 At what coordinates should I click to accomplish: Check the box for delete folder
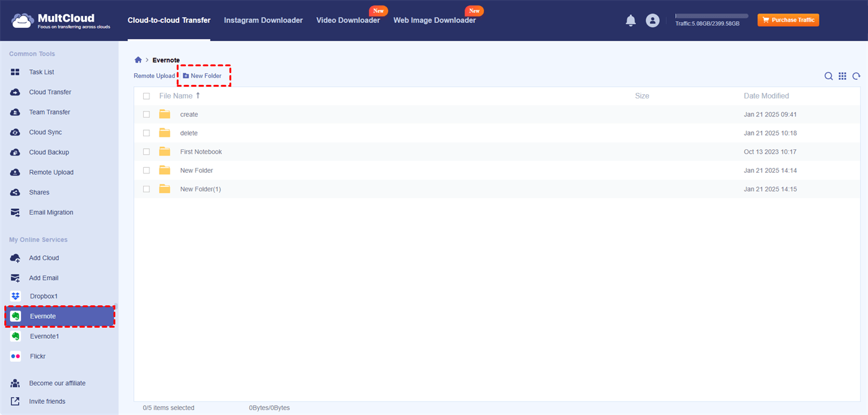point(146,133)
